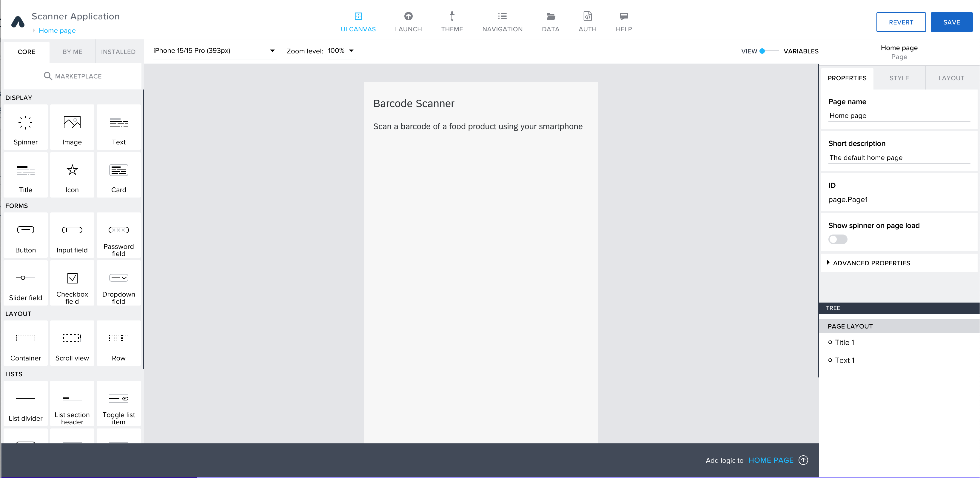
Task: Open the iPhone 15/15 Pro device dropdown
Action: tap(214, 51)
